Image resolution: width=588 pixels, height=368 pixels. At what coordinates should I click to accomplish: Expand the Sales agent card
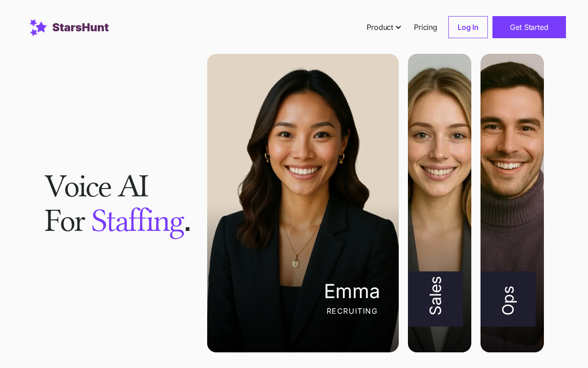(440, 203)
